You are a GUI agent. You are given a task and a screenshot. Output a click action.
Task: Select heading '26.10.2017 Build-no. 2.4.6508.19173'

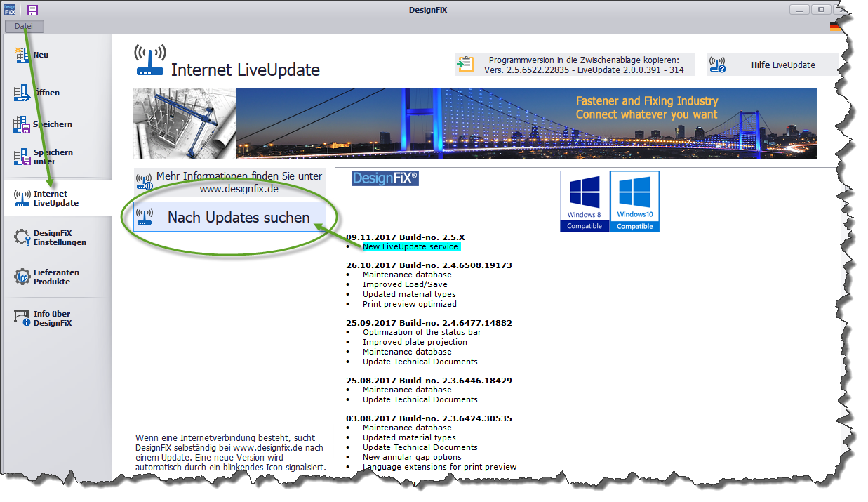(429, 265)
